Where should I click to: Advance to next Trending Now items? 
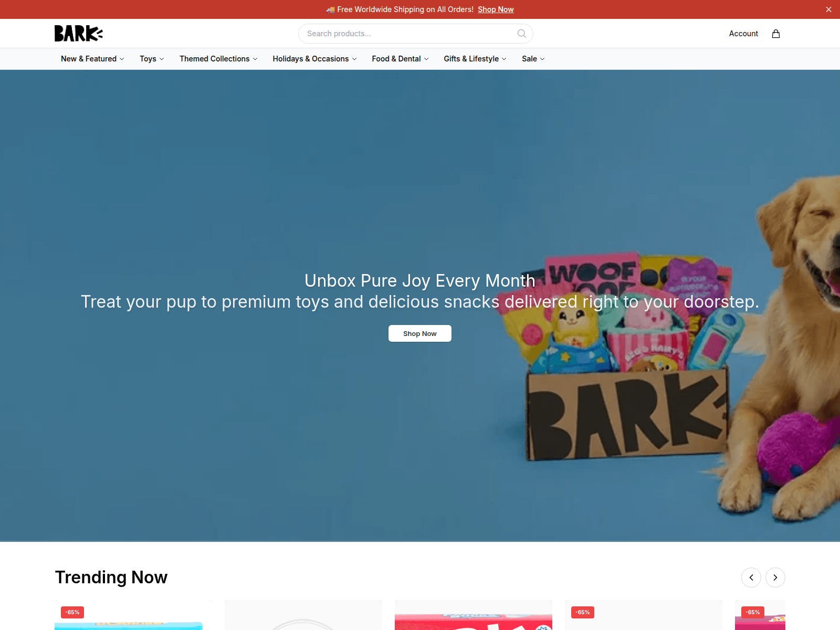pyautogui.click(x=775, y=577)
